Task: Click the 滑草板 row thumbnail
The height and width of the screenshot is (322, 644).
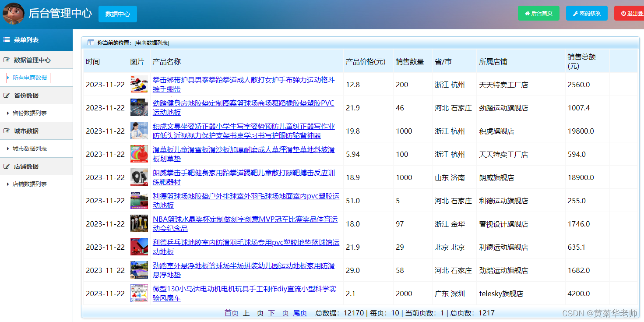Action: pyautogui.click(x=139, y=154)
